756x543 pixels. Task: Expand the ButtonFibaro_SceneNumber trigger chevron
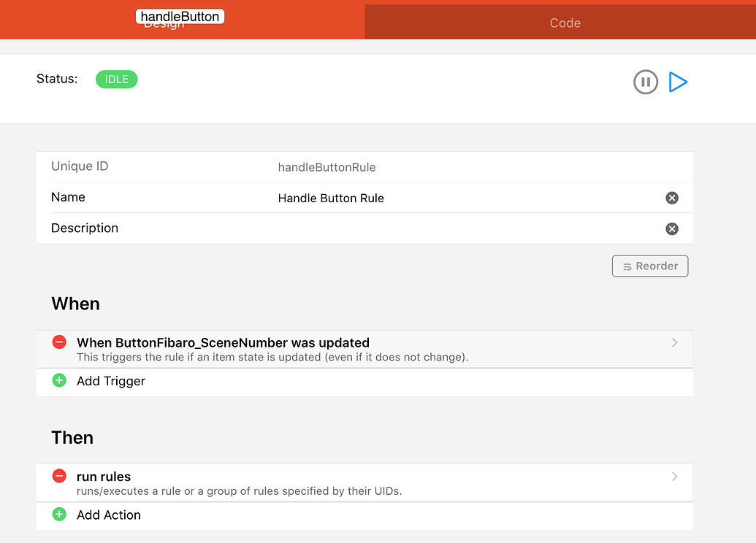pos(675,342)
